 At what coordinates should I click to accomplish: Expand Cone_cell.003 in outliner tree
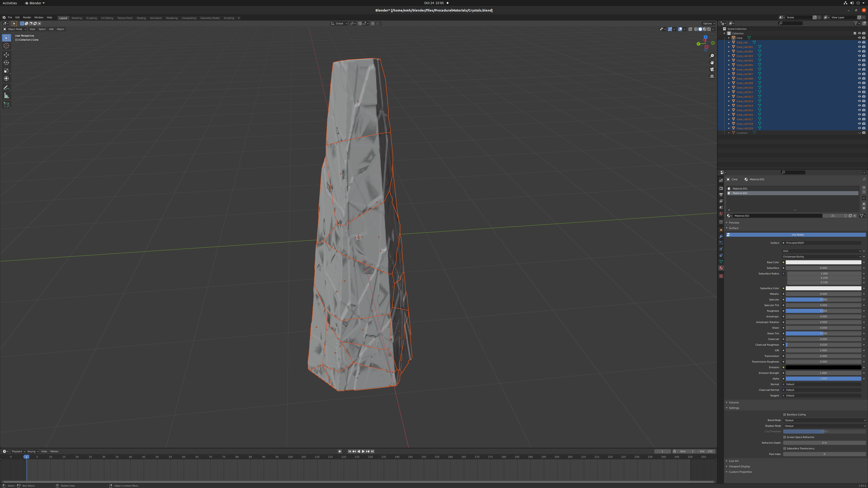[729, 56]
